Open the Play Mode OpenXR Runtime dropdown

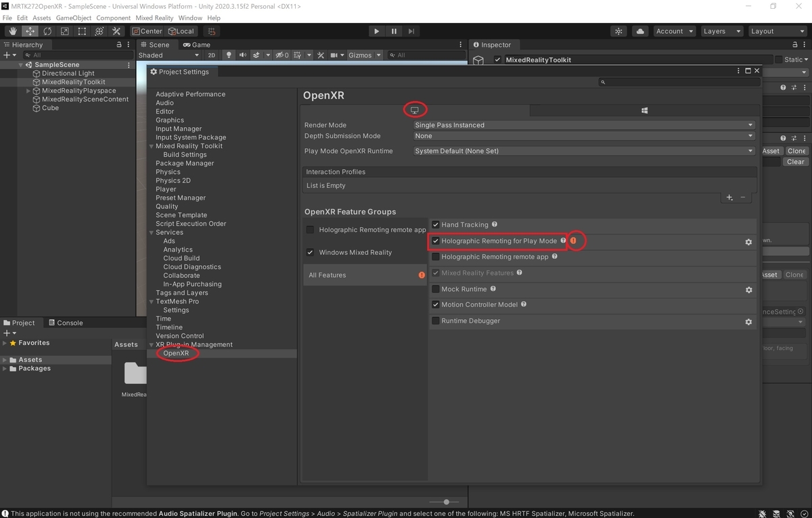pos(584,151)
